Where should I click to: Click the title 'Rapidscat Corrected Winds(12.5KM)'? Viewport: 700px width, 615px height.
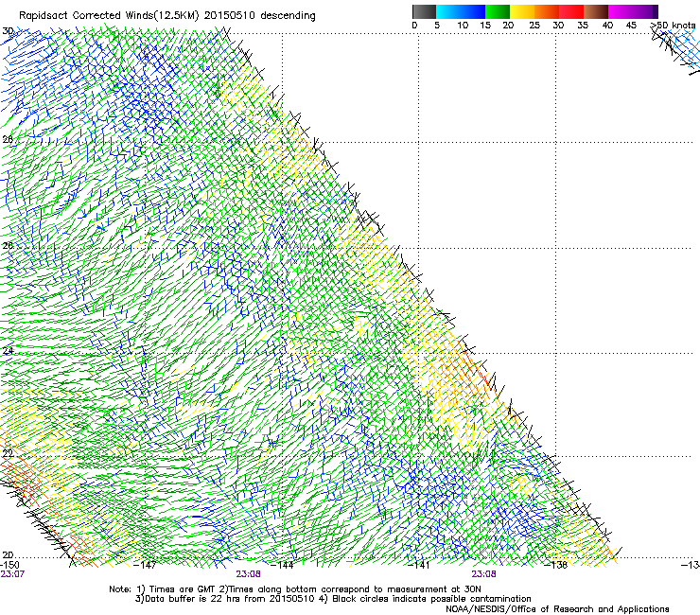point(109,16)
